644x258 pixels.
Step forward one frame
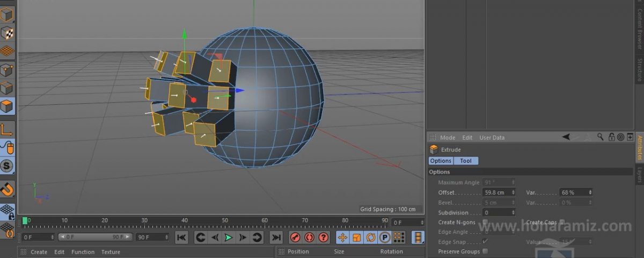243,237
